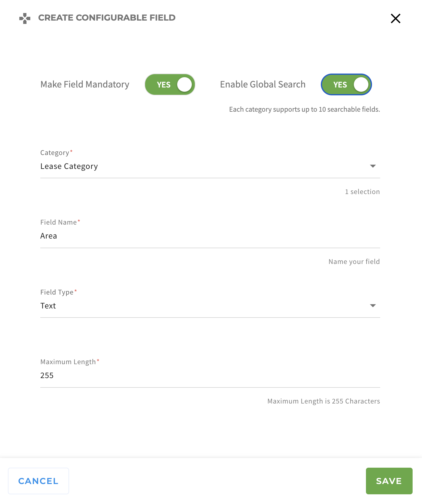Viewport: 422px width, 504px height.
Task: Click the configurable field icon in header
Action: tap(25, 18)
